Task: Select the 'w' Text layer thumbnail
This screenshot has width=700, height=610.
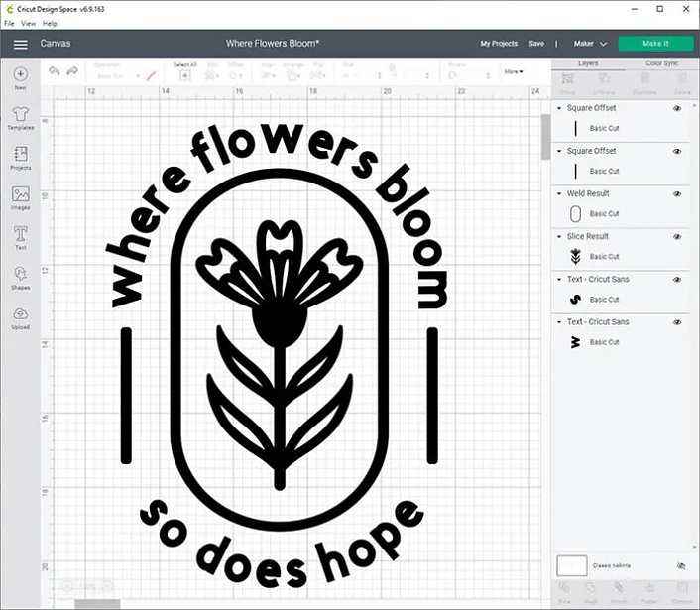Action: [575, 342]
